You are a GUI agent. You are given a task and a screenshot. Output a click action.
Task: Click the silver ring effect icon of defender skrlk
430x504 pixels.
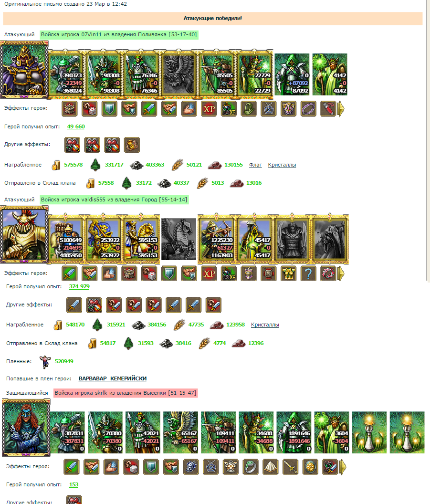click(x=251, y=467)
